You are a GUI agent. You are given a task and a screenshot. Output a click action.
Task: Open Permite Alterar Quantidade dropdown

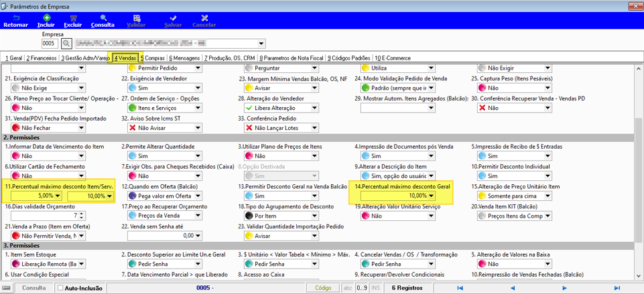point(198,156)
